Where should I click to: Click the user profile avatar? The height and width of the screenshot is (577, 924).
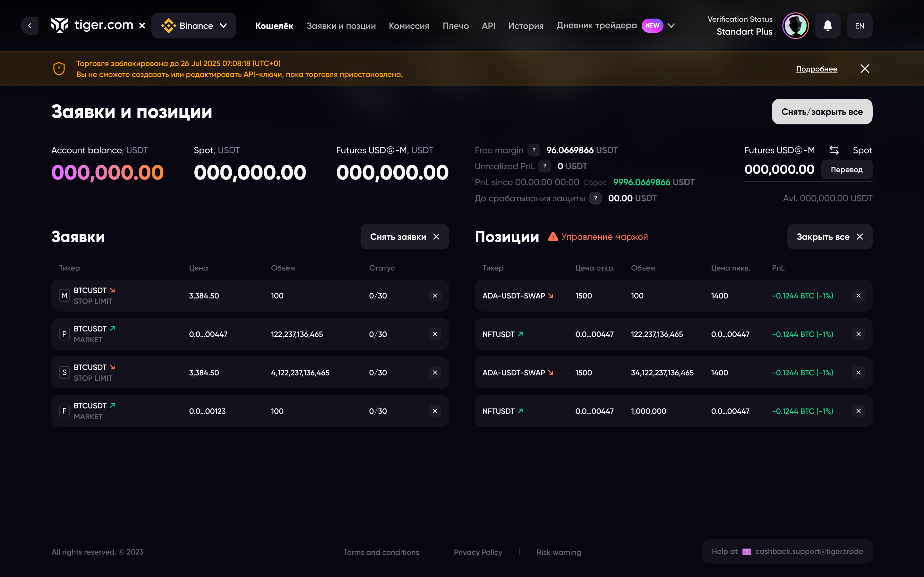pos(795,26)
